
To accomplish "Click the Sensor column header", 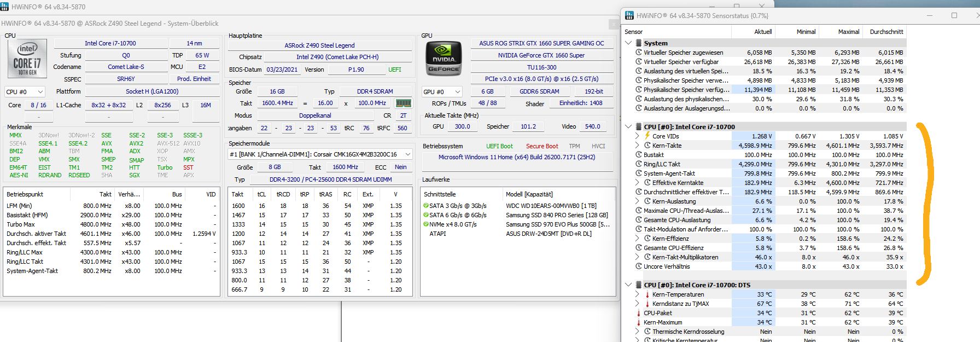I will [676, 32].
